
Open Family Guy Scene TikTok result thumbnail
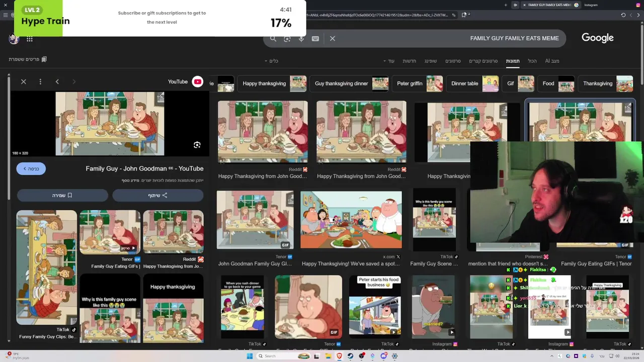(434, 220)
